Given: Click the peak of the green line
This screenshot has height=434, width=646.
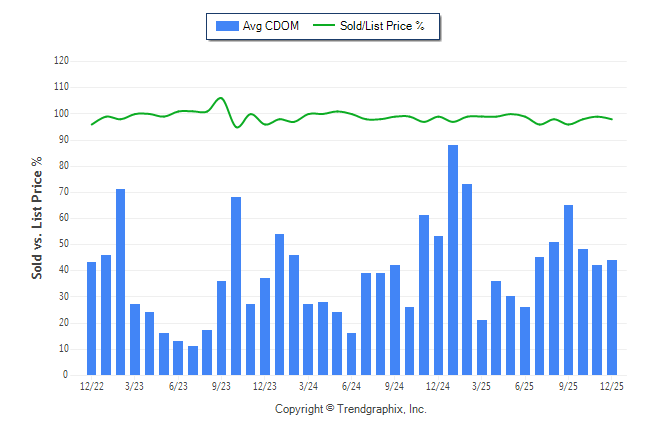Looking at the screenshot, I should click(x=221, y=98).
